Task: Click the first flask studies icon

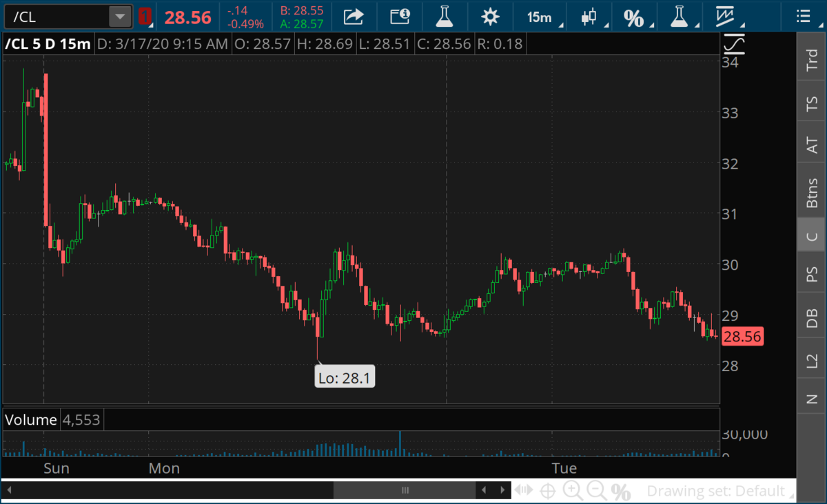Action: coord(445,16)
